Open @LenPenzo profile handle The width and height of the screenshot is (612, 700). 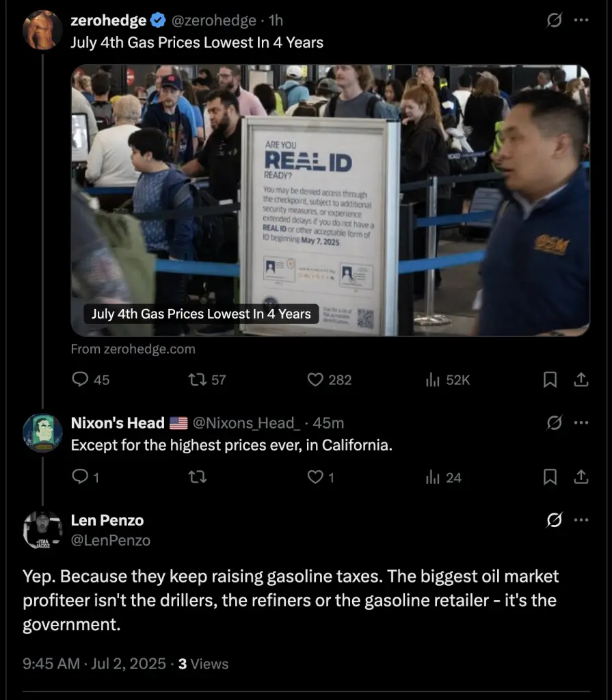[x=111, y=541]
